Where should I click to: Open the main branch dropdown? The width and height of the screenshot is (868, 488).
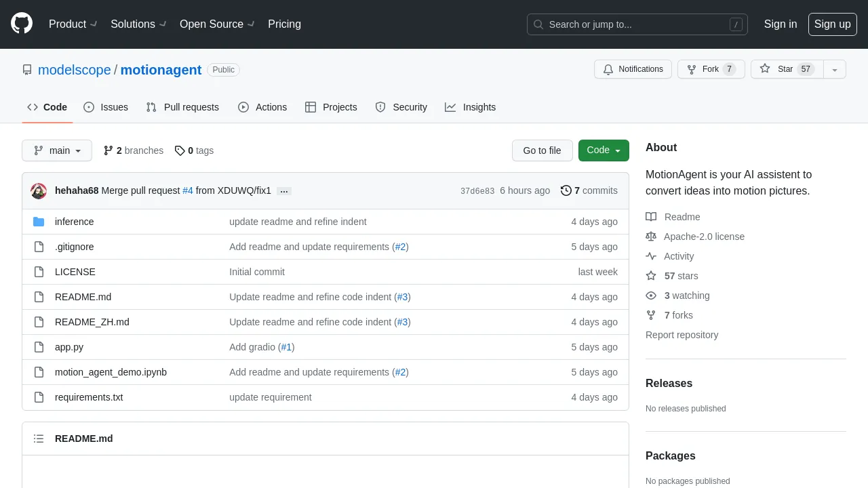click(57, 150)
